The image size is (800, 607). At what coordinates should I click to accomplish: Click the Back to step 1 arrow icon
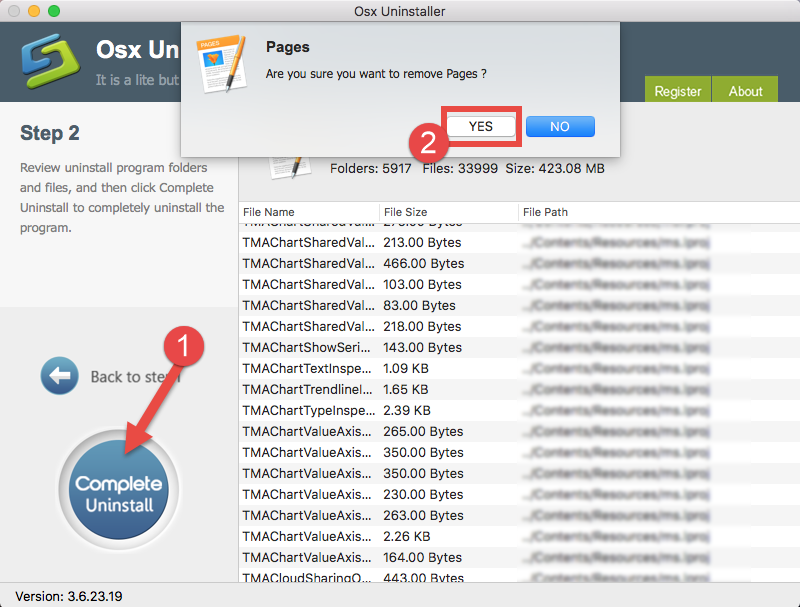coord(60,376)
